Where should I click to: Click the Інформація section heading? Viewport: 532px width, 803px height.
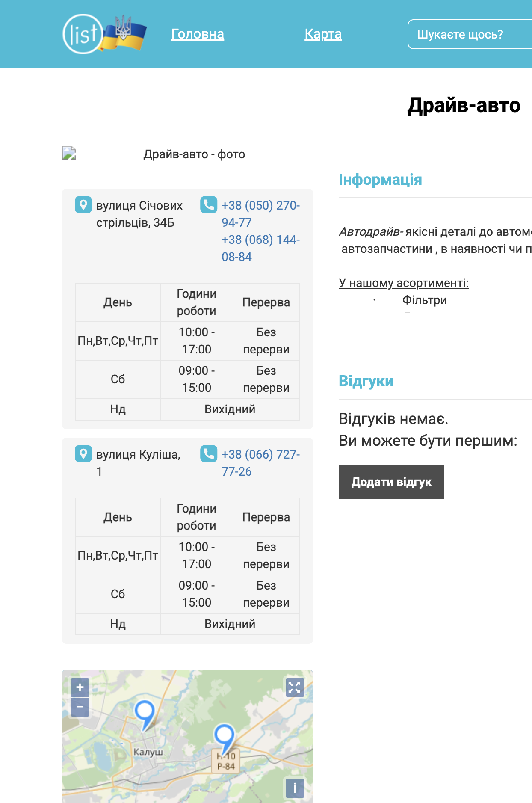(x=380, y=180)
